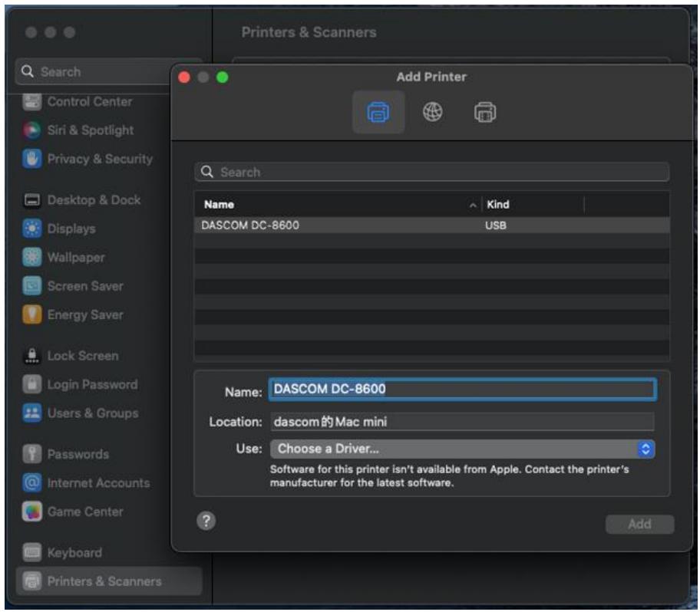The height and width of the screenshot is (612, 700).
Task: Open Displays icon in sidebar
Action: point(31,229)
